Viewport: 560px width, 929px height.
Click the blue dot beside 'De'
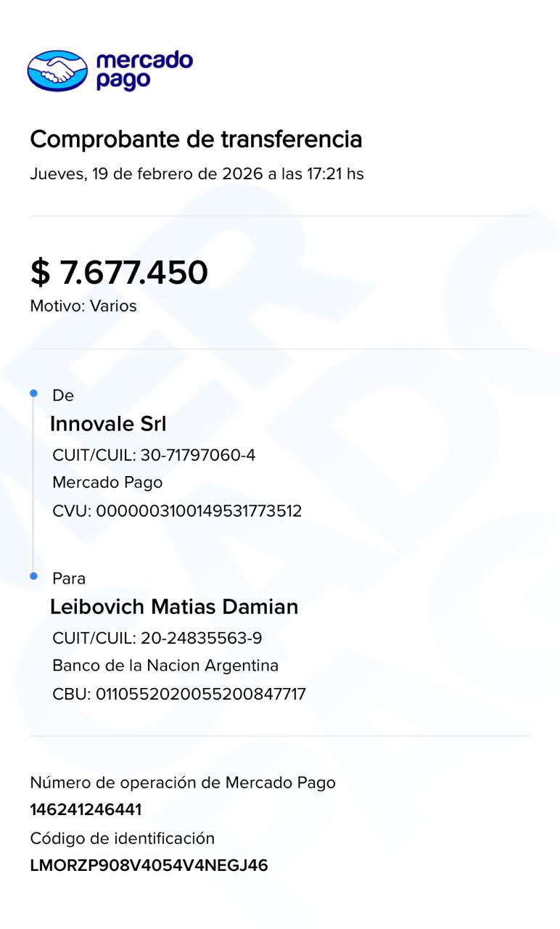(33, 393)
